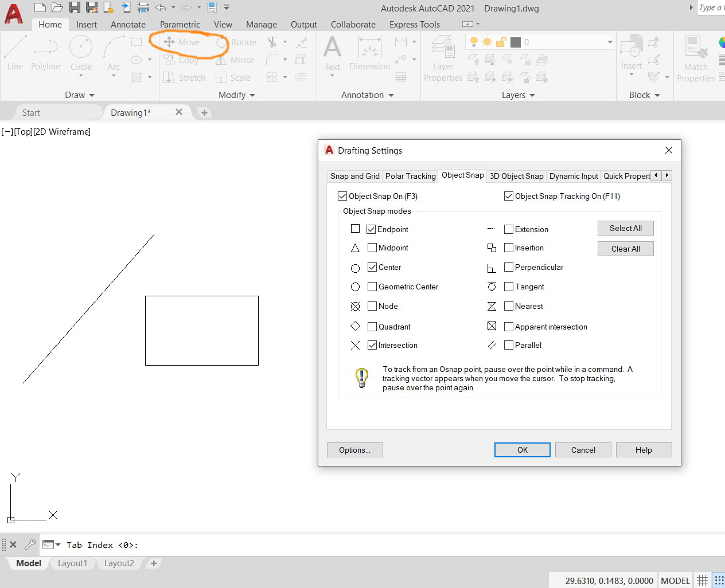Image resolution: width=725 pixels, height=588 pixels.
Task: Expand the Annotation panel
Action: click(368, 95)
